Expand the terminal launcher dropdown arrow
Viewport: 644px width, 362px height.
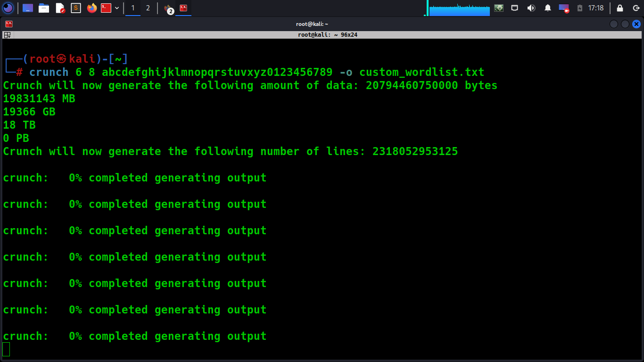117,8
